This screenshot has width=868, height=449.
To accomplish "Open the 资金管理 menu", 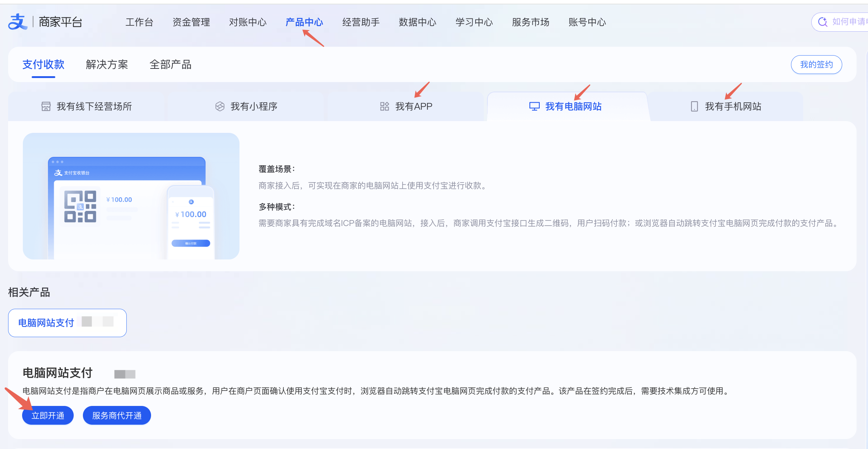I will click(191, 22).
